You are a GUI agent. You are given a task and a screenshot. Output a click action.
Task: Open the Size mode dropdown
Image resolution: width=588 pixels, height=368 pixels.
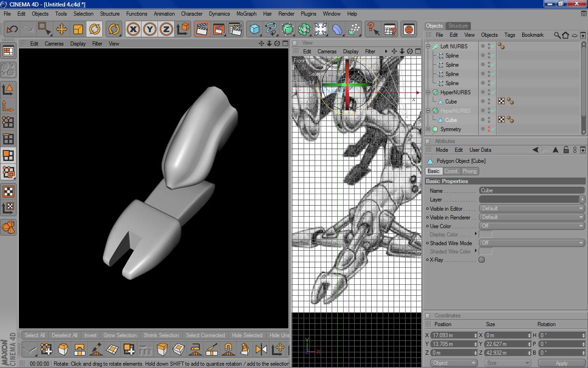pyautogui.click(x=507, y=363)
